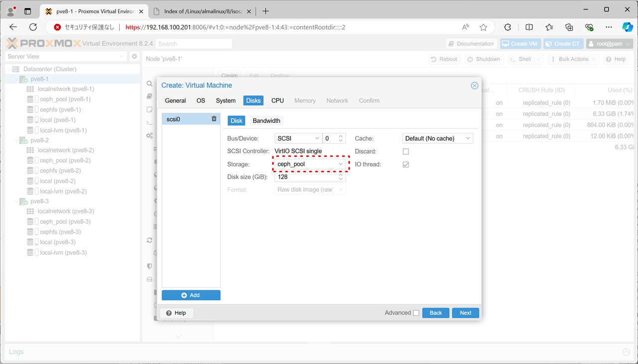Go to the CPU wizard tab

278,101
